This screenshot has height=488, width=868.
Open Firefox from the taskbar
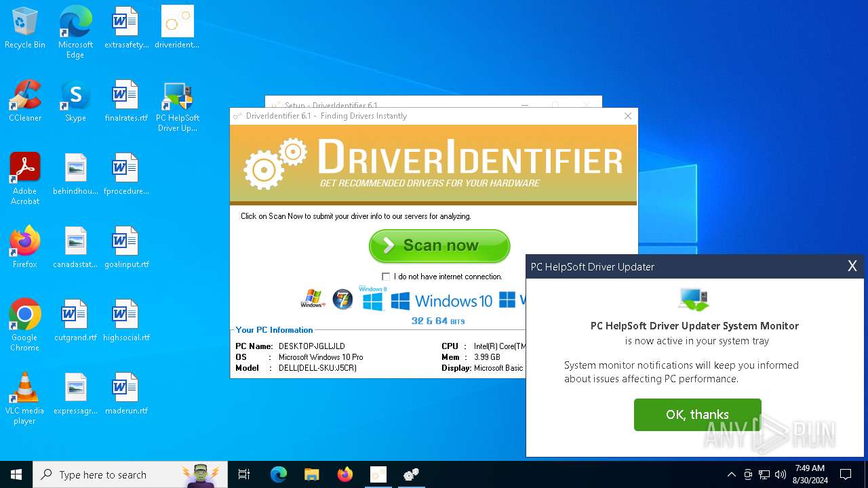[344, 474]
